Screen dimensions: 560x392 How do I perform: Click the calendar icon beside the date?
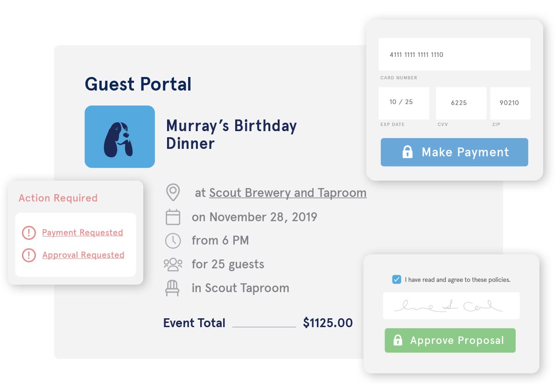[173, 217]
